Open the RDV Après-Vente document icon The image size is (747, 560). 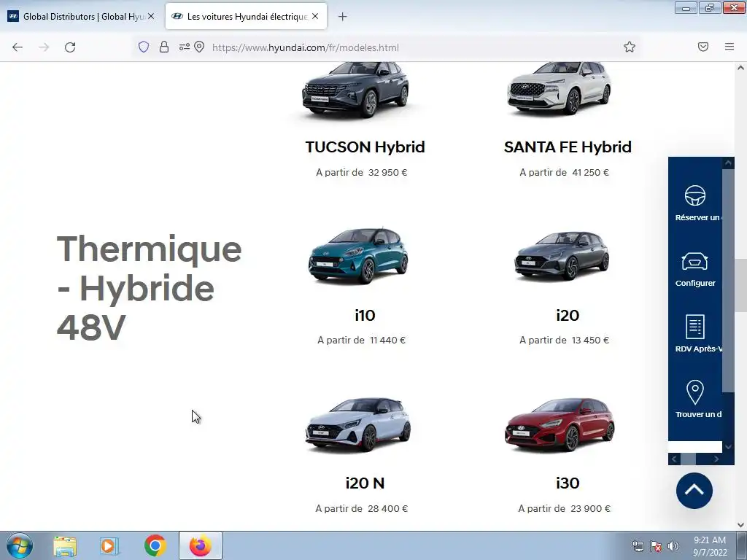[x=695, y=327]
